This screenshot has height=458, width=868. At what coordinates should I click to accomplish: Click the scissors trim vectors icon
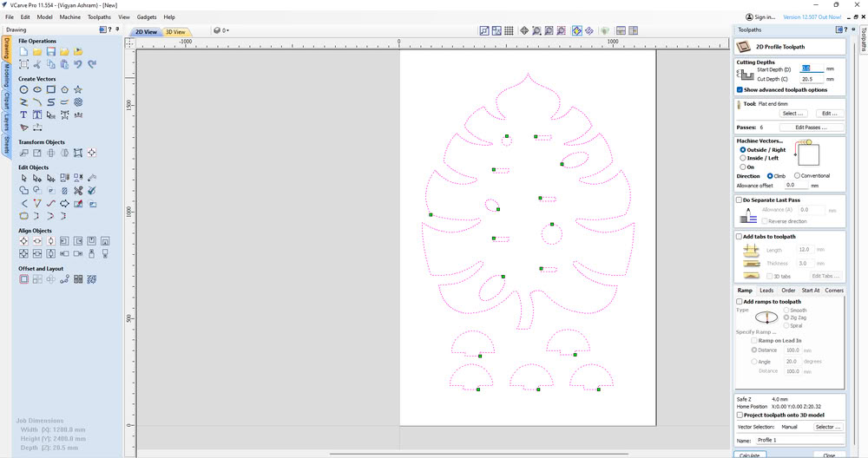click(x=78, y=190)
